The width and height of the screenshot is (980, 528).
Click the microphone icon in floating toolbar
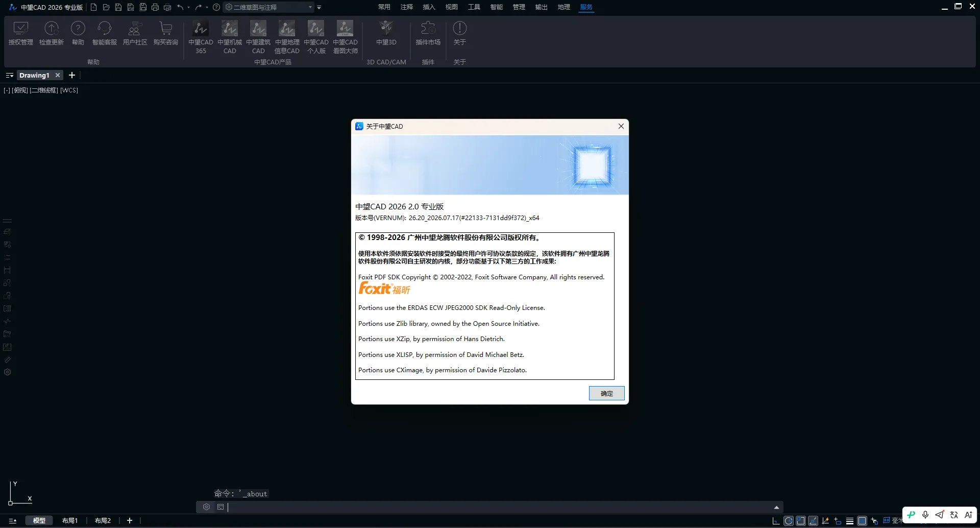point(925,515)
